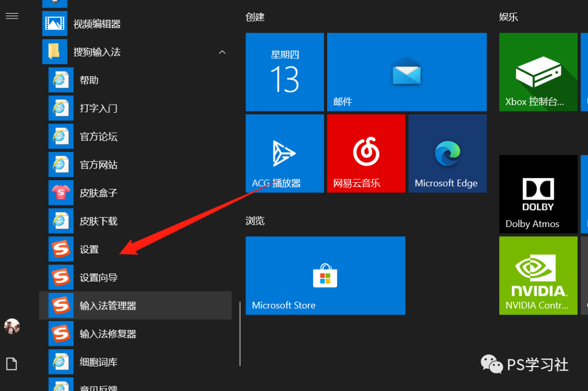The width and height of the screenshot is (588, 391).
Task: Click the app list scrollbar
Action: tap(240, 334)
